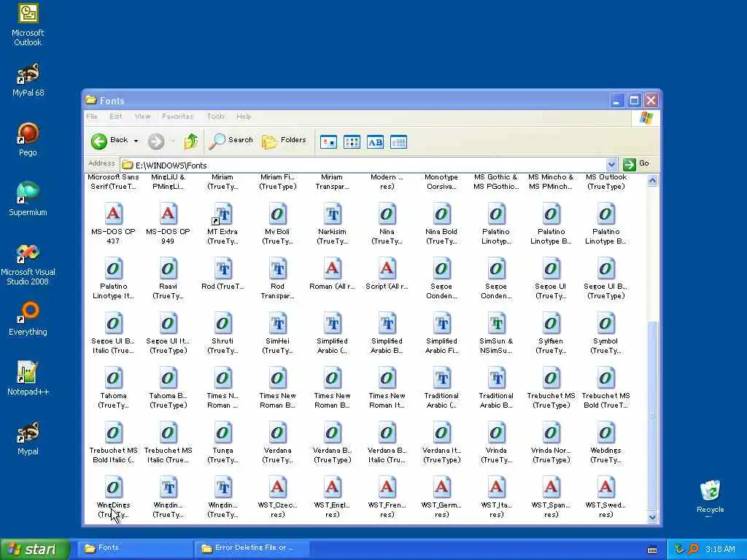The image size is (747, 560).
Task: Select the Script (All res) font icon
Action: coord(387,268)
